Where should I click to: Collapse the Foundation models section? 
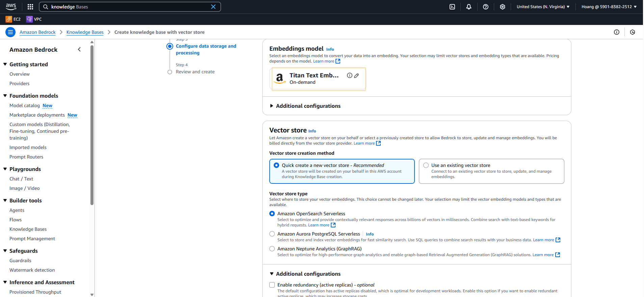(5, 96)
